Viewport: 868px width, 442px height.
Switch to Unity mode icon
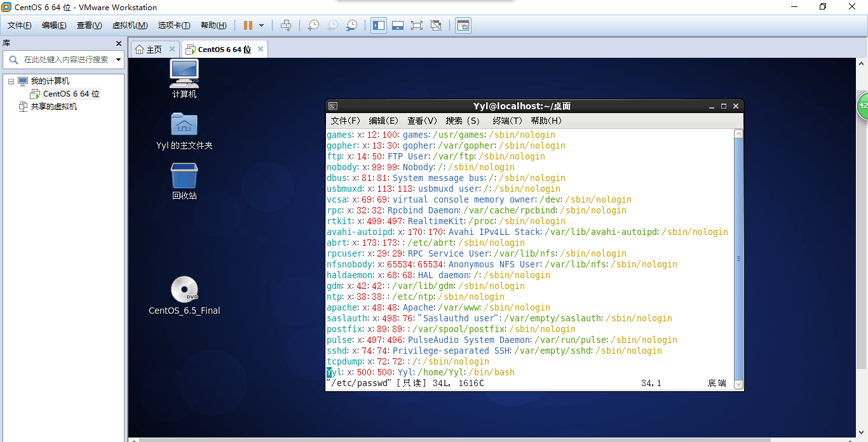pos(436,25)
